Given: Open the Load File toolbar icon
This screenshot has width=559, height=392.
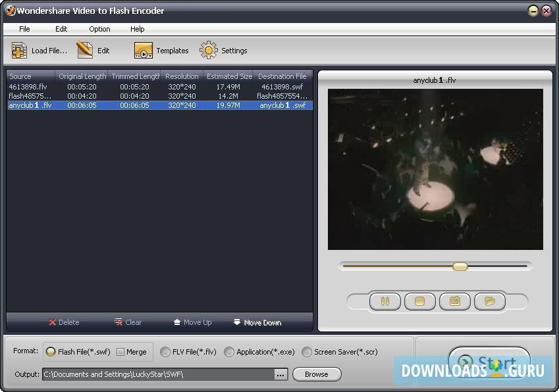Looking at the screenshot, I should coord(20,49).
